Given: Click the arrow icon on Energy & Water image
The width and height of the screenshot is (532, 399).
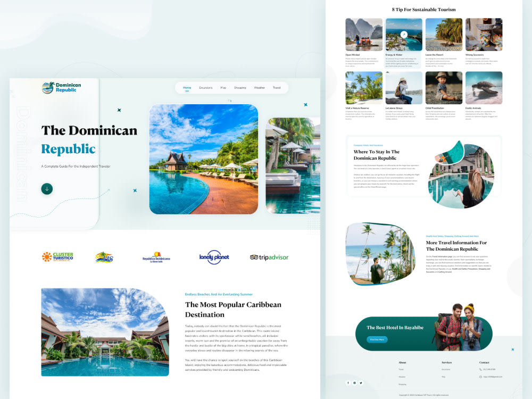Looking at the screenshot, I should (404, 34).
